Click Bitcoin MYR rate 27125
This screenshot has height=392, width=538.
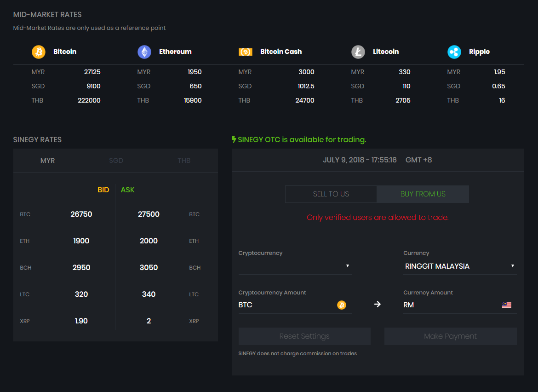click(92, 72)
